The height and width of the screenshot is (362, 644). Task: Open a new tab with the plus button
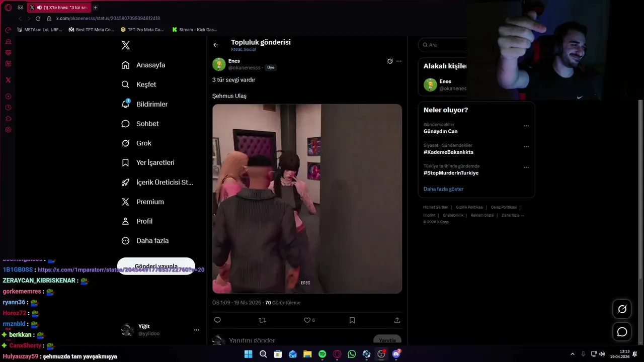click(x=95, y=8)
